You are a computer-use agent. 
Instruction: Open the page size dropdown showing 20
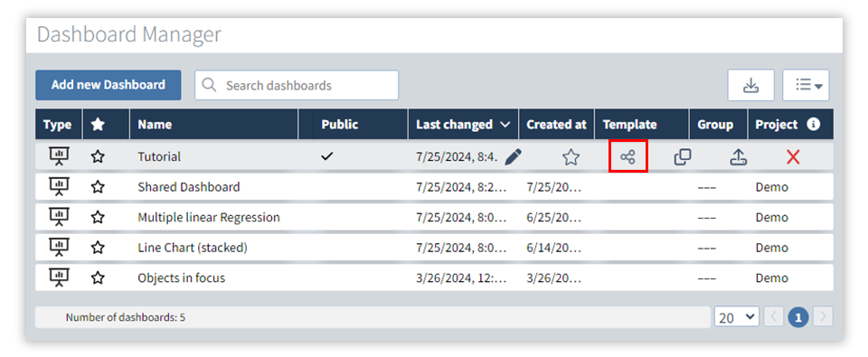(737, 318)
